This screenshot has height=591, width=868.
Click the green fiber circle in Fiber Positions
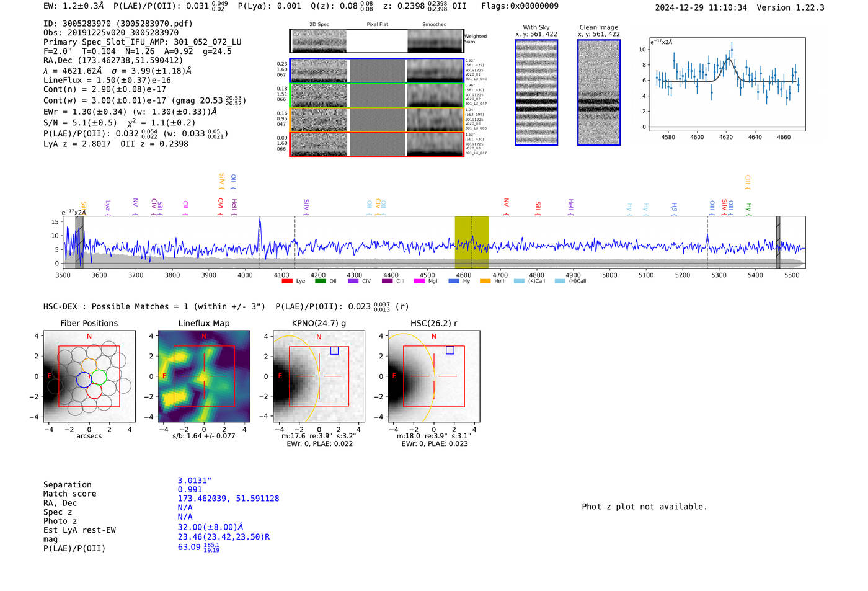click(99, 376)
